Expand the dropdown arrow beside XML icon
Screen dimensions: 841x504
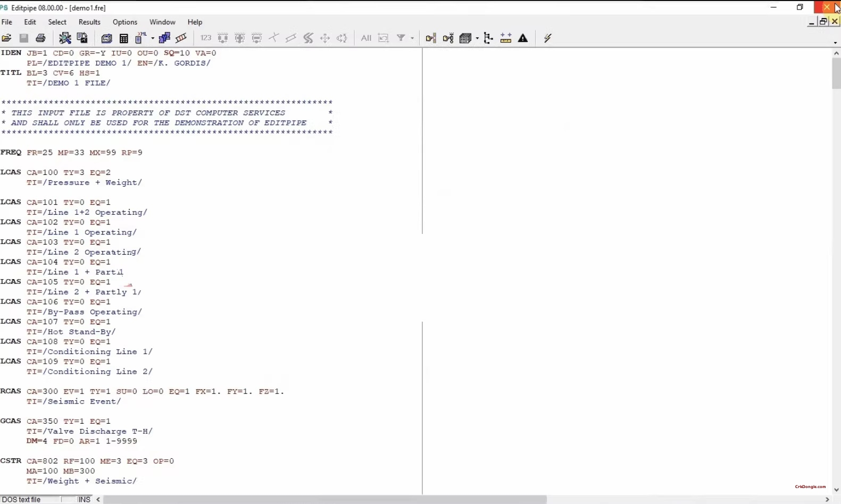point(152,38)
